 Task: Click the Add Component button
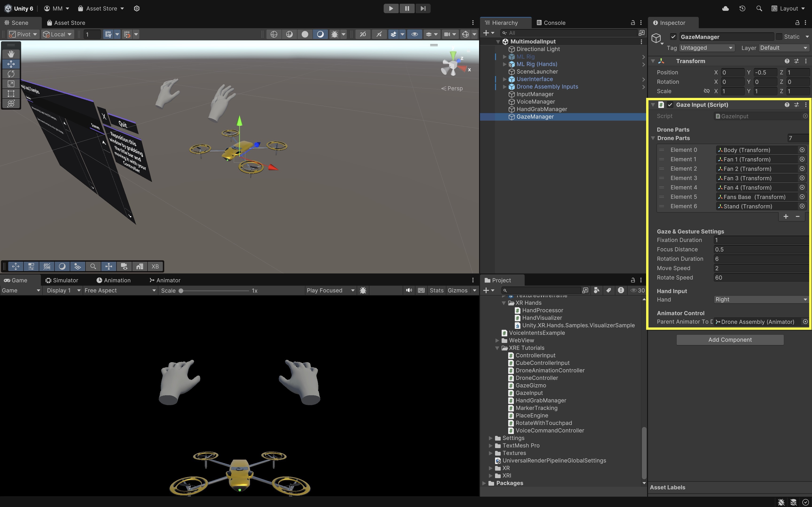pyautogui.click(x=730, y=340)
